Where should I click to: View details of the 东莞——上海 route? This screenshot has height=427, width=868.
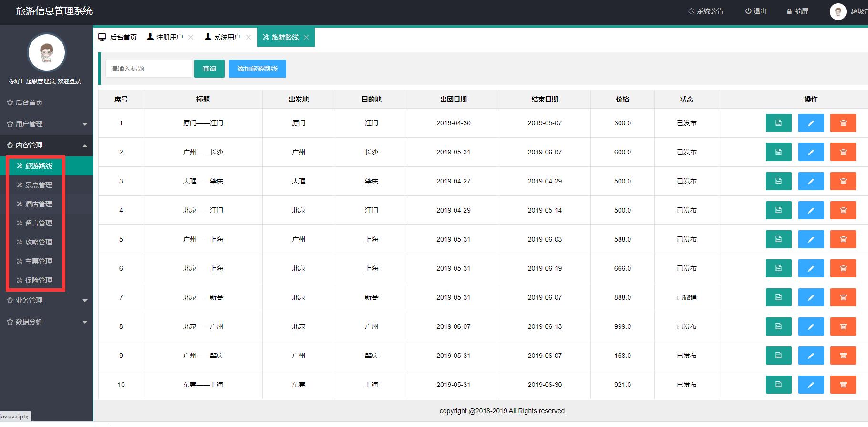click(778, 385)
